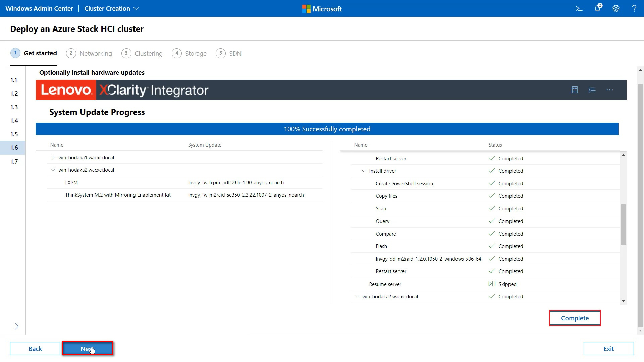Select substep 1.3 in the sidebar
The image size is (644, 362).
click(x=14, y=107)
